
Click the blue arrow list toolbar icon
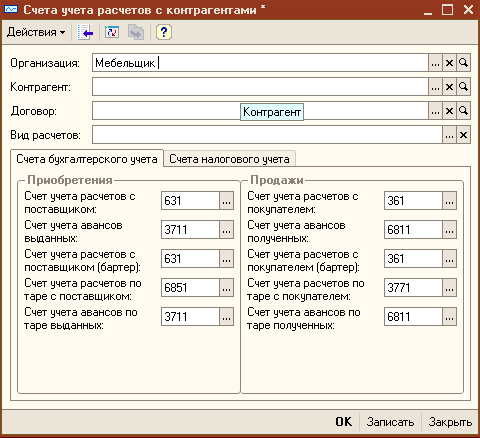tap(85, 32)
